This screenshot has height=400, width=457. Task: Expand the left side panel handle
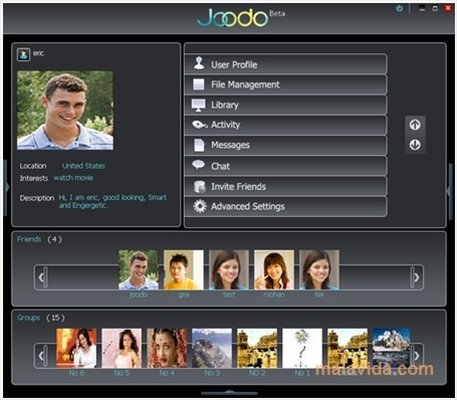pos(6,188)
